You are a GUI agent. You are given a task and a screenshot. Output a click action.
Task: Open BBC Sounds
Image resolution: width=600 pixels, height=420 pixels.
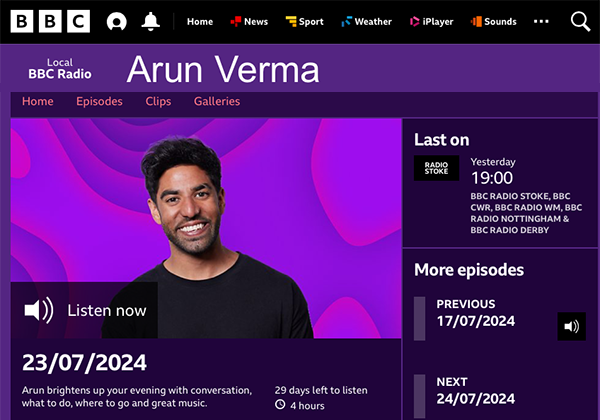[494, 21]
